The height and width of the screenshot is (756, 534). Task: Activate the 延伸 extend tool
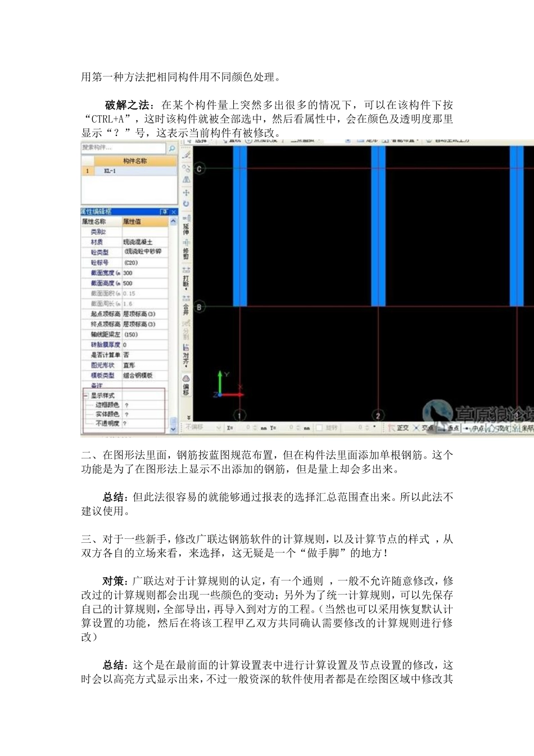point(187,225)
